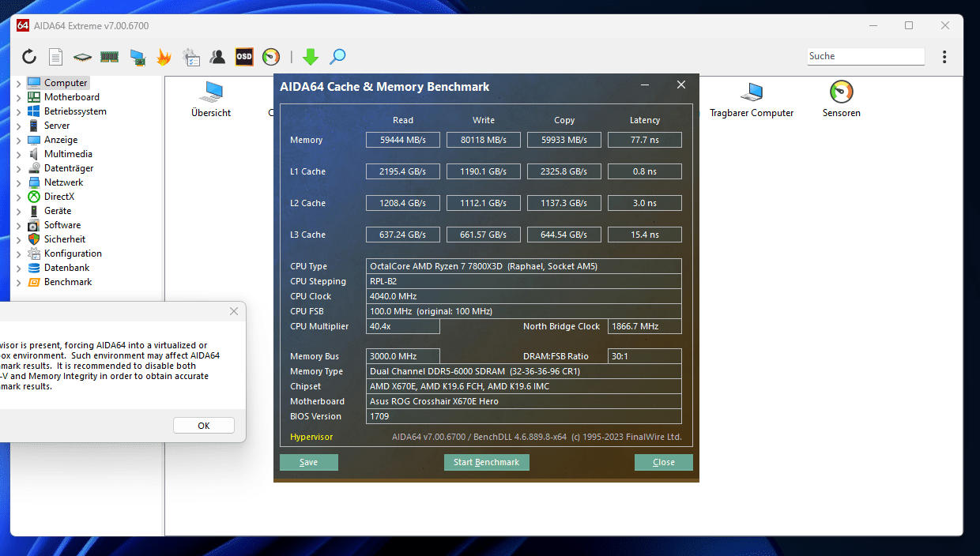
Task: Click the magnifier search toolbar icon
Action: click(337, 57)
